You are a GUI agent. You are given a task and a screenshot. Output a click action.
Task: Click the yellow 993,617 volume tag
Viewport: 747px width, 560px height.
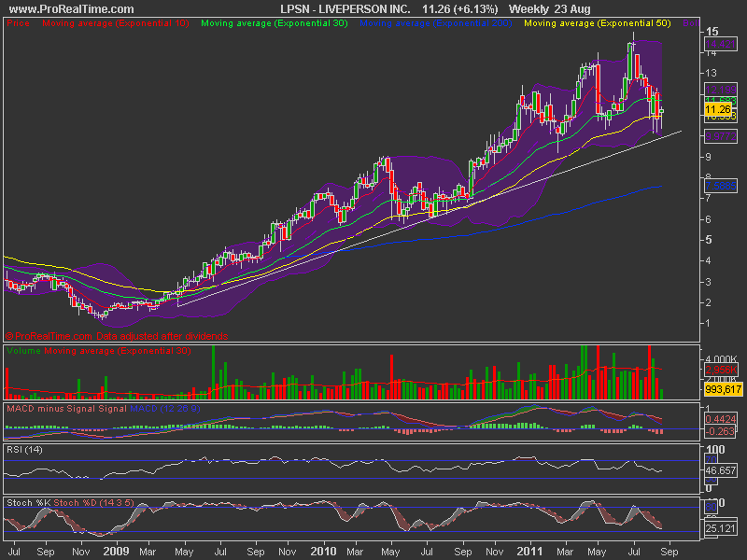click(723, 389)
